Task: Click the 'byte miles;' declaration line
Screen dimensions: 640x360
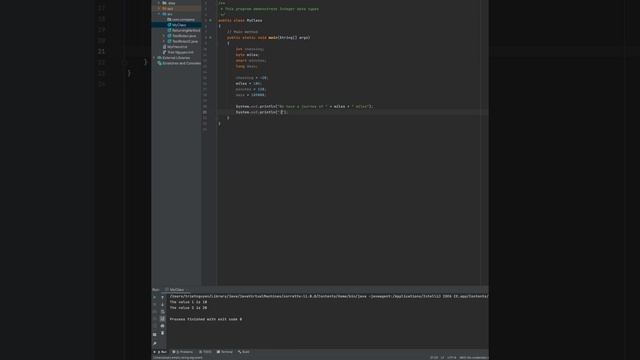Action: click(247, 55)
